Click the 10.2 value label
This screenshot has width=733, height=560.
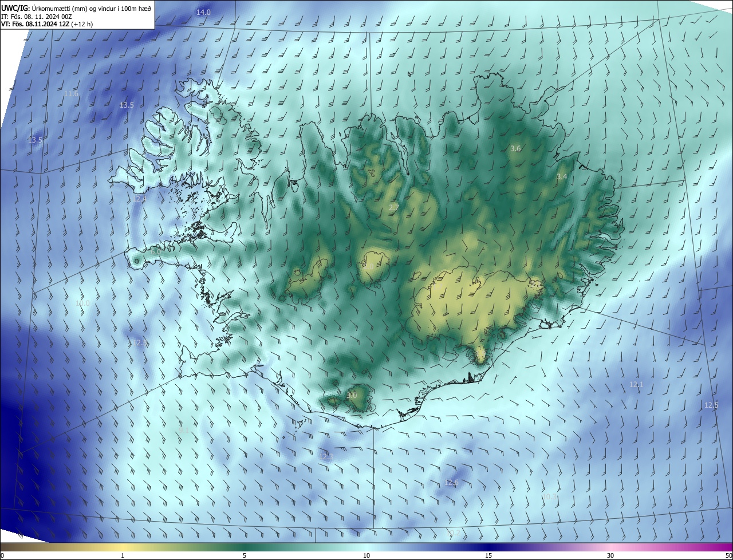click(x=452, y=533)
